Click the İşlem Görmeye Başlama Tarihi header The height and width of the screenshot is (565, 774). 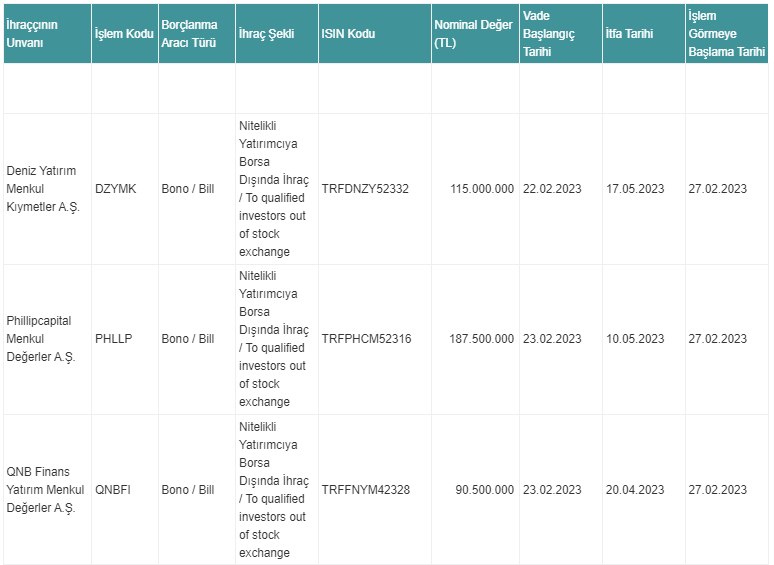click(727, 34)
